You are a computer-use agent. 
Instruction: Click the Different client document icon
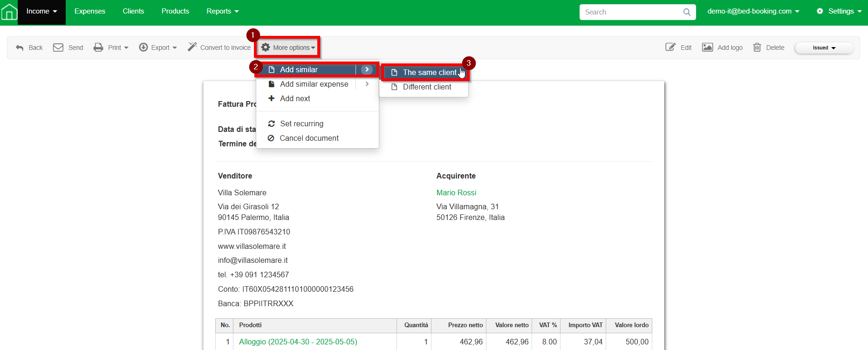[394, 87]
